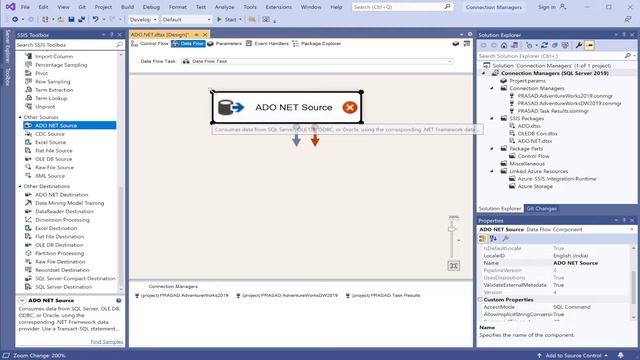Click Add to Source Control in the status bar
640x360 pixels.
click(x=573, y=356)
